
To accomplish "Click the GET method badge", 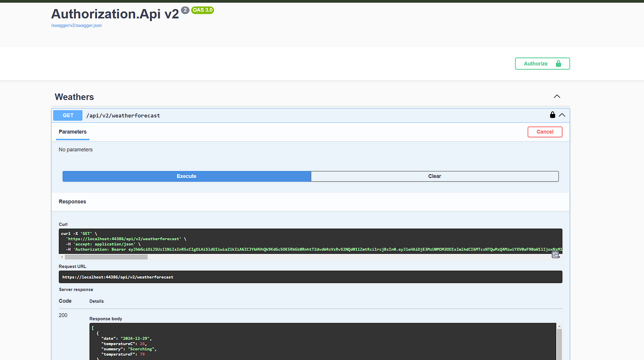I will coord(68,115).
